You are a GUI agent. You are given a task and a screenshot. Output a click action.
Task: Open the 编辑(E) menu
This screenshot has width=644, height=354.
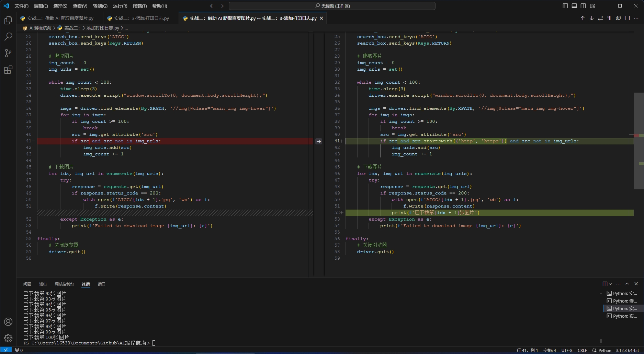(x=41, y=6)
